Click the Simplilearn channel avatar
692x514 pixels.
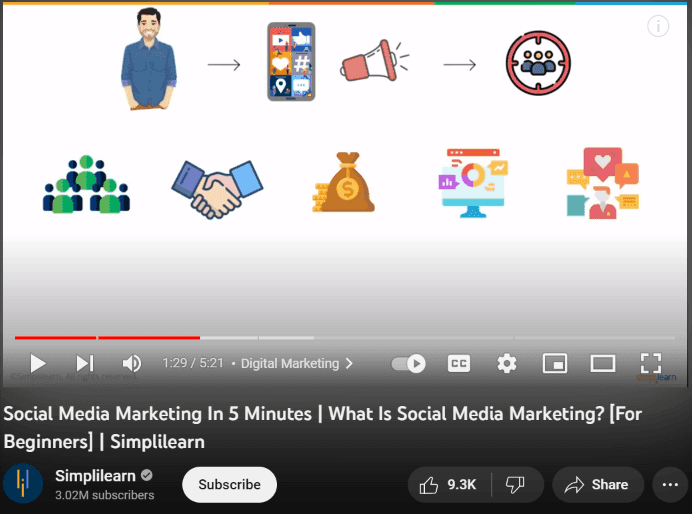23,484
